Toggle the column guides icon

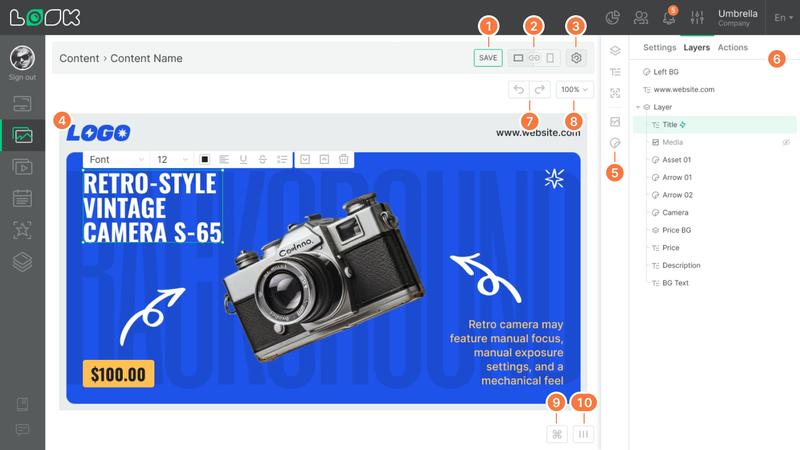pos(583,434)
